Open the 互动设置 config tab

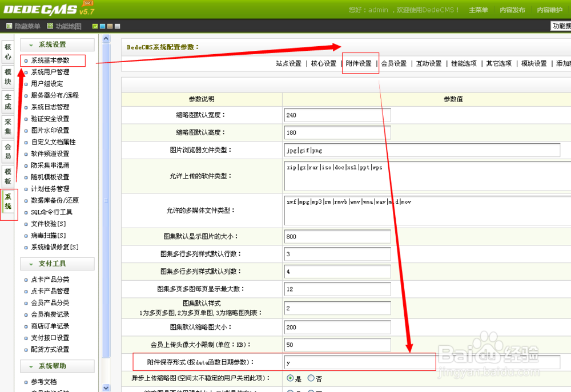click(x=429, y=63)
